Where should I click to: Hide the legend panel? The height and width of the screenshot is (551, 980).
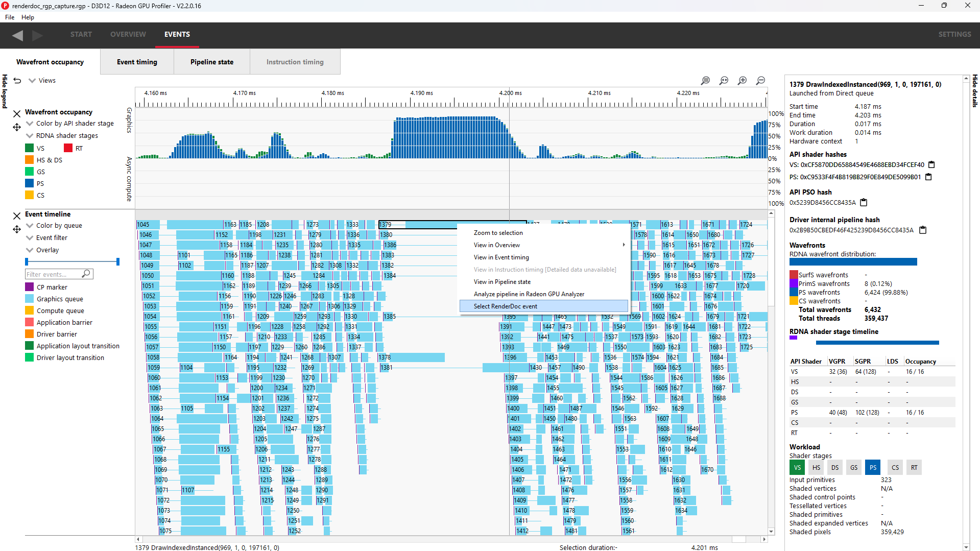[x=5, y=91]
